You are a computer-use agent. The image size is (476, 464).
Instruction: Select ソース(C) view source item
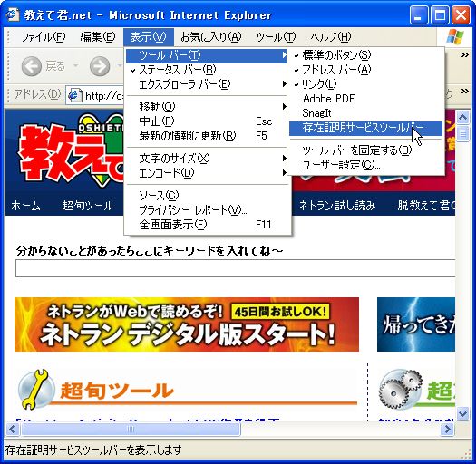click(x=207, y=196)
